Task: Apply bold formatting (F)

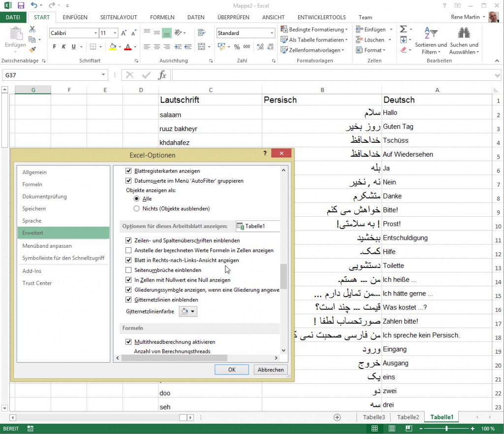Action: [54, 47]
